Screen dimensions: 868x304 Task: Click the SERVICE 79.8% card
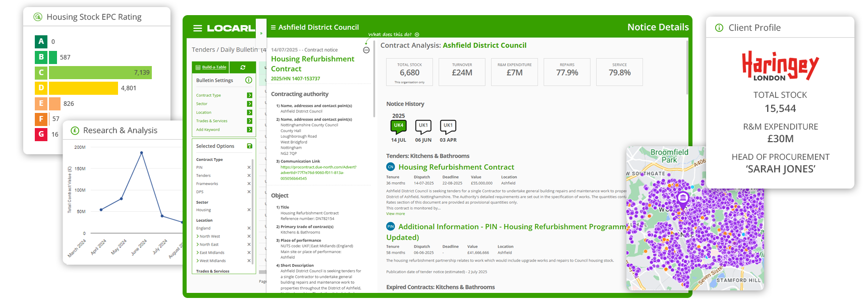pos(619,72)
